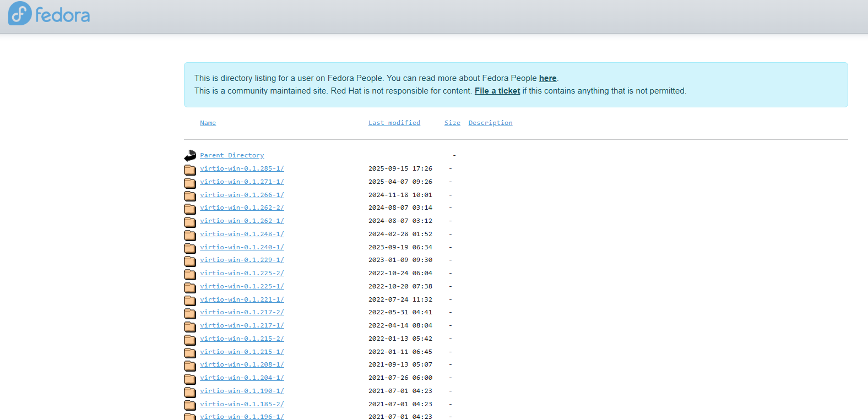
Task: Click the timestamp '2025-04-07 09:26'
Action: click(400, 182)
